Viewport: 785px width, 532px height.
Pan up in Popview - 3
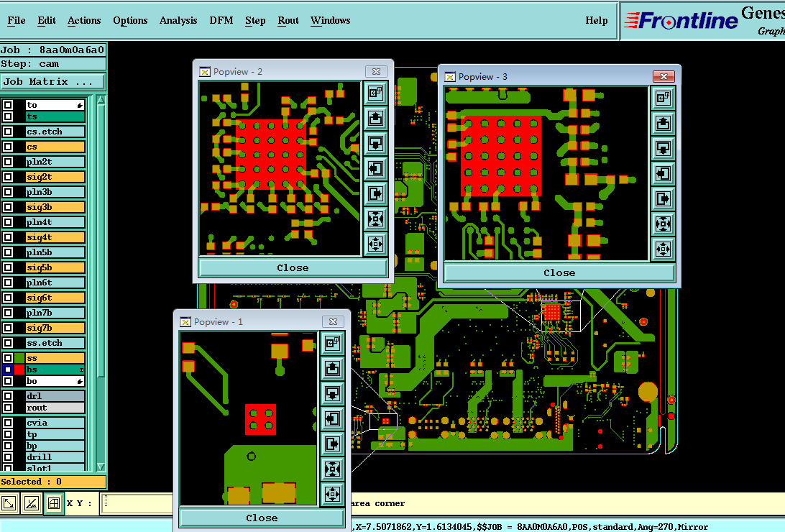(x=663, y=123)
